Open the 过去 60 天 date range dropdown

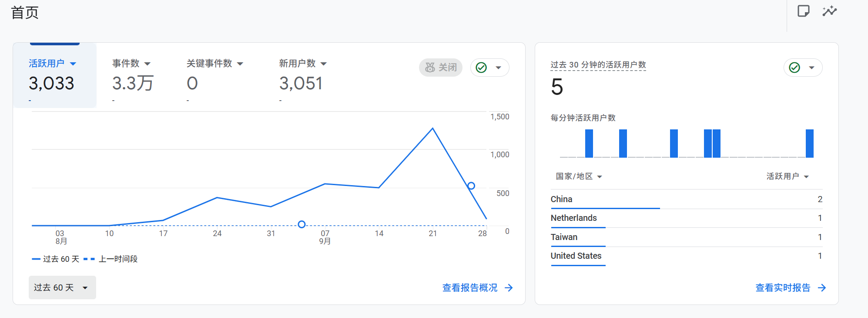pos(62,288)
